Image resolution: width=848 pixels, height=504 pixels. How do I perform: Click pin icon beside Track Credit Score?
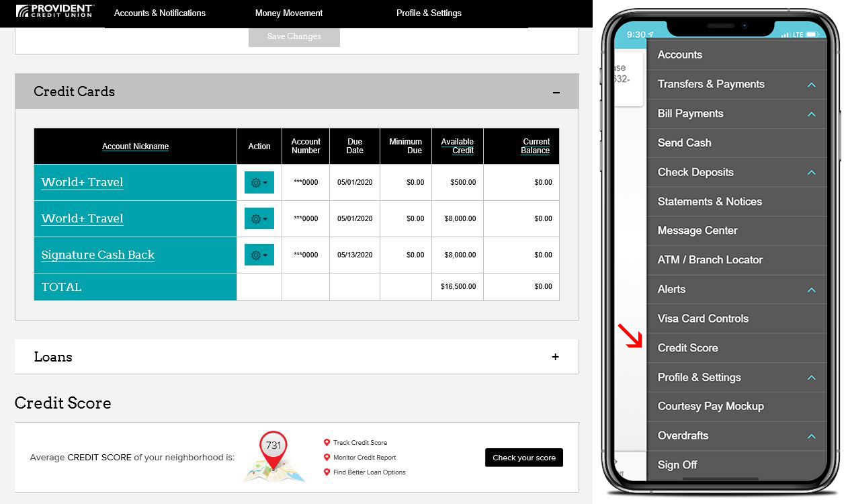[327, 442]
